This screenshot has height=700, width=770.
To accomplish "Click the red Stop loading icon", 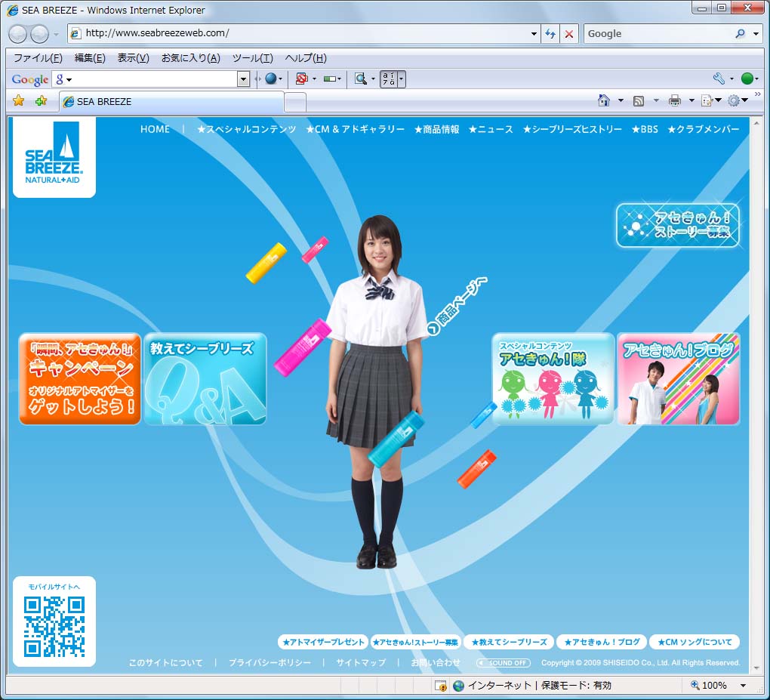I will [x=568, y=33].
